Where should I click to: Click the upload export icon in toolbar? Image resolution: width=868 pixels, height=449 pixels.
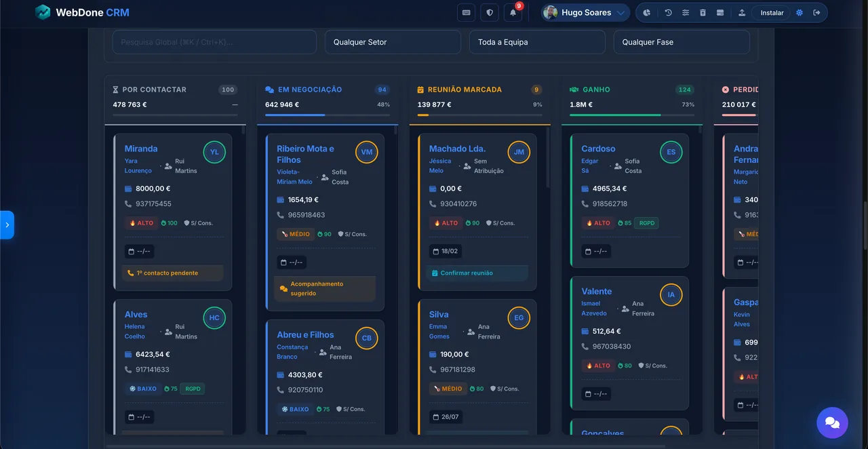coord(742,12)
